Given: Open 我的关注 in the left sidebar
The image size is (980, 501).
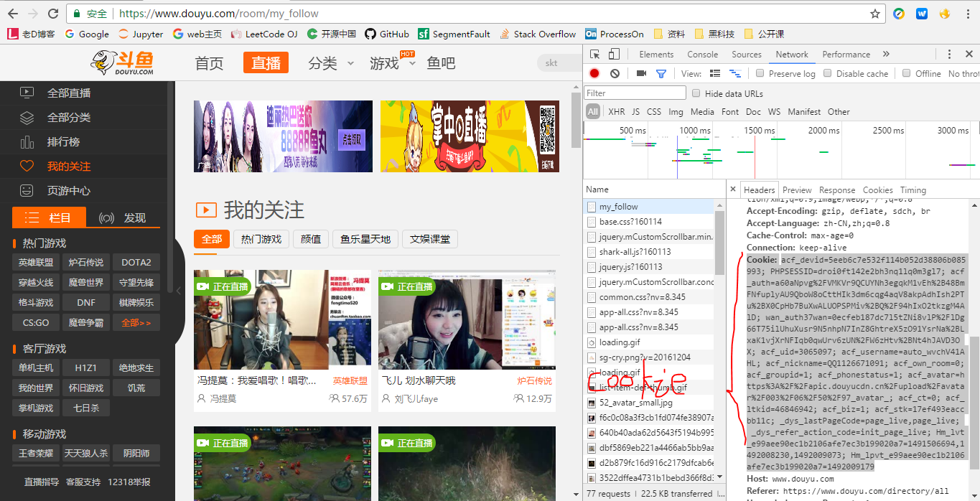Looking at the screenshot, I should [68, 167].
